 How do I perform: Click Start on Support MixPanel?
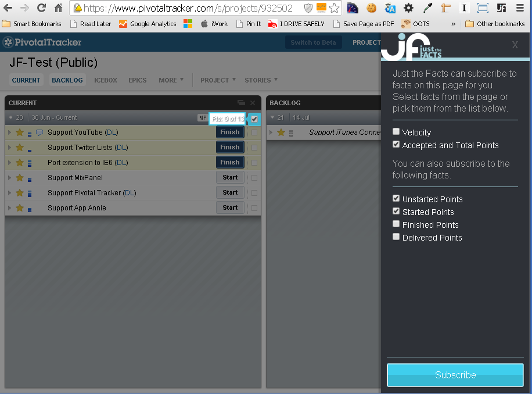230,177
